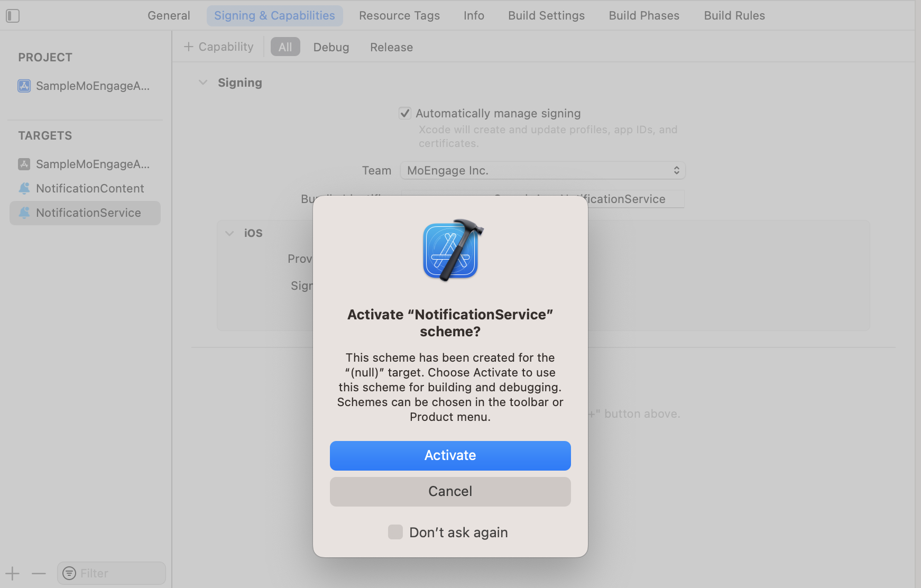Click the NotificationContent bell icon
Image resolution: width=921 pixels, height=588 pixels.
tap(24, 188)
